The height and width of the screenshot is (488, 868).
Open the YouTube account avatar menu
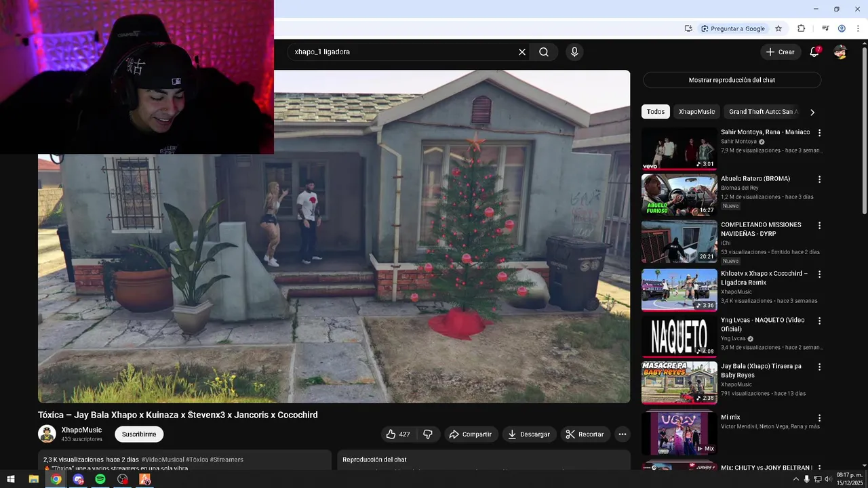840,52
